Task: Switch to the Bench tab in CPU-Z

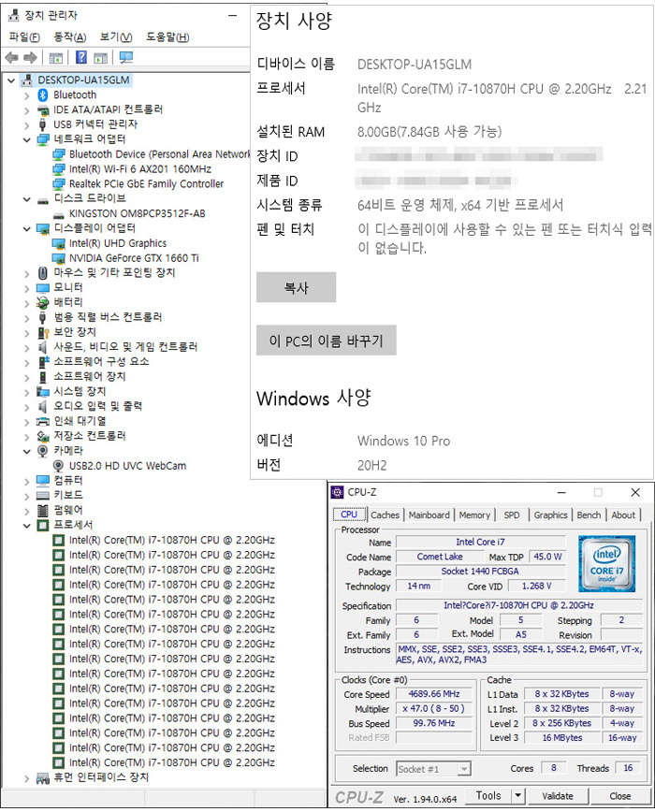Action: click(589, 515)
